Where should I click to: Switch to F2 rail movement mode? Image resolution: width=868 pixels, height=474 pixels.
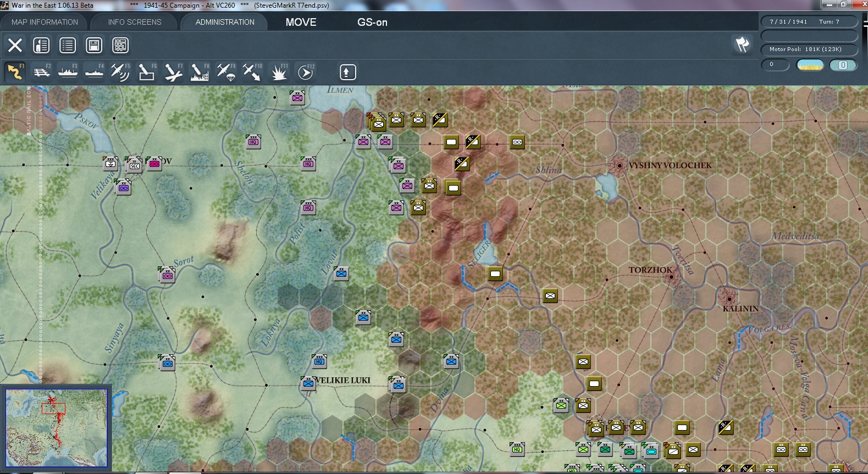tap(42, 72)
